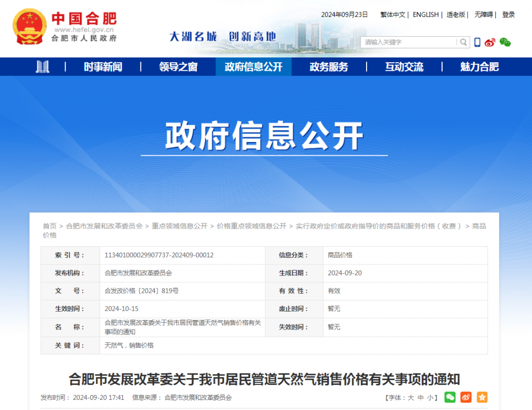This screenshot has height=410, width=532.
Task: Set font size to large (大)
Action: tap(411, 398)
